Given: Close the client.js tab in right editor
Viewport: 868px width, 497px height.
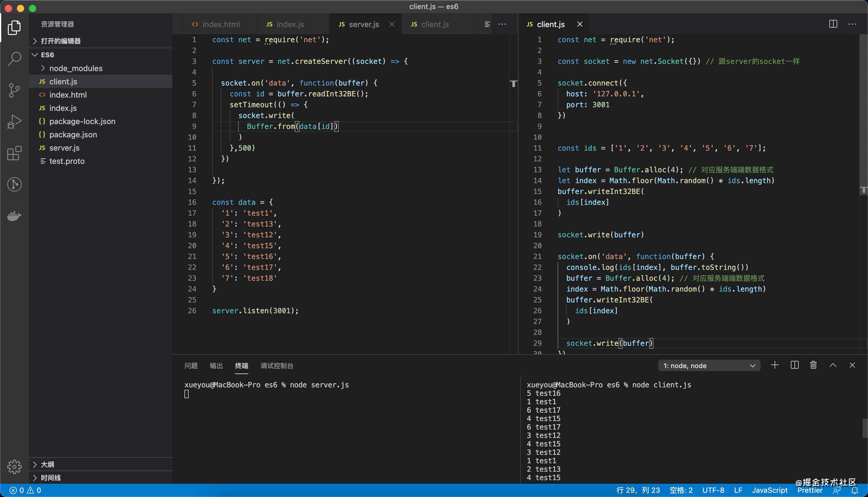Looking at the screenshot, I should tap(580, 24).
